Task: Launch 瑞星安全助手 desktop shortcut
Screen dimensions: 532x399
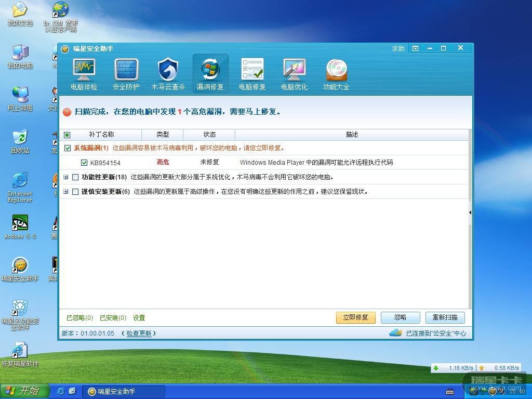Action: pos(20,270)
